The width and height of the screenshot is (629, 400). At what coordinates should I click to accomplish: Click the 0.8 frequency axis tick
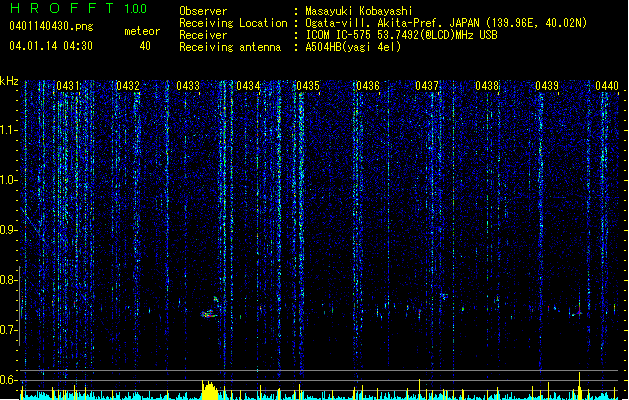coord(9,280)
